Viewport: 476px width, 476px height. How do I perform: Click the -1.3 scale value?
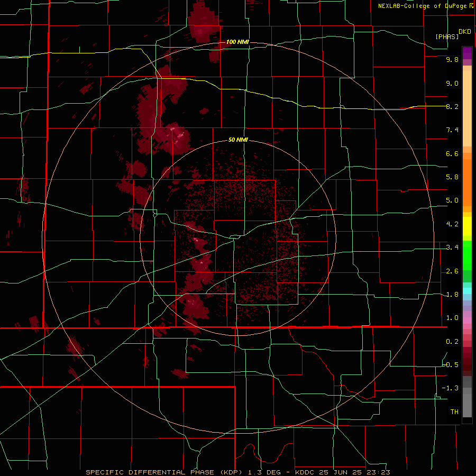[451, 388]
